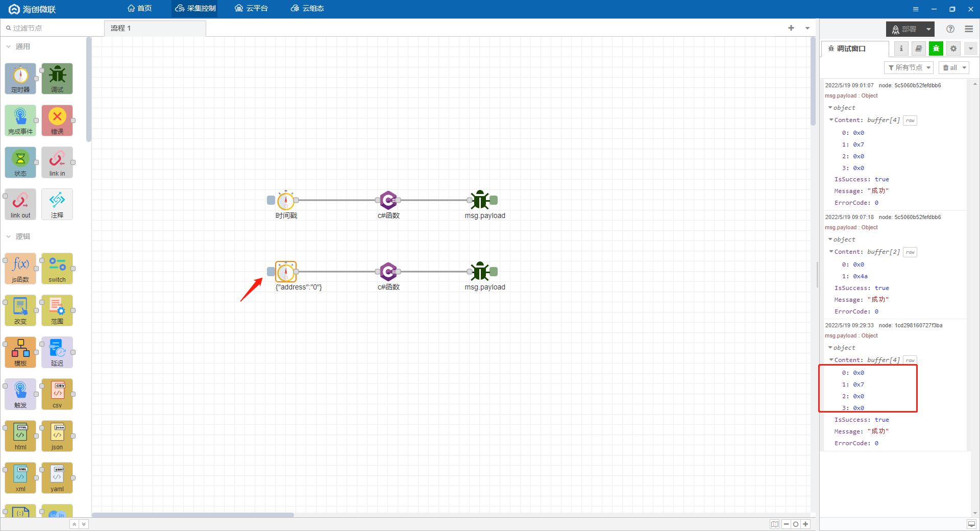Open the main hamburger menu in sidebar header
The width and height of the screenshot is (980, 531).
tap(969, 29)
